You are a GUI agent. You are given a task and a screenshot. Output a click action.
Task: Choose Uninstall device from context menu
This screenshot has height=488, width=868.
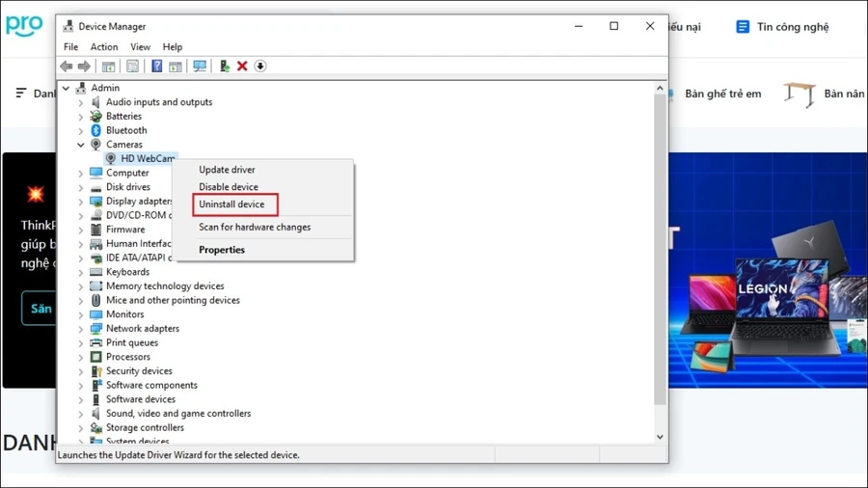click(x=231, y=204)
